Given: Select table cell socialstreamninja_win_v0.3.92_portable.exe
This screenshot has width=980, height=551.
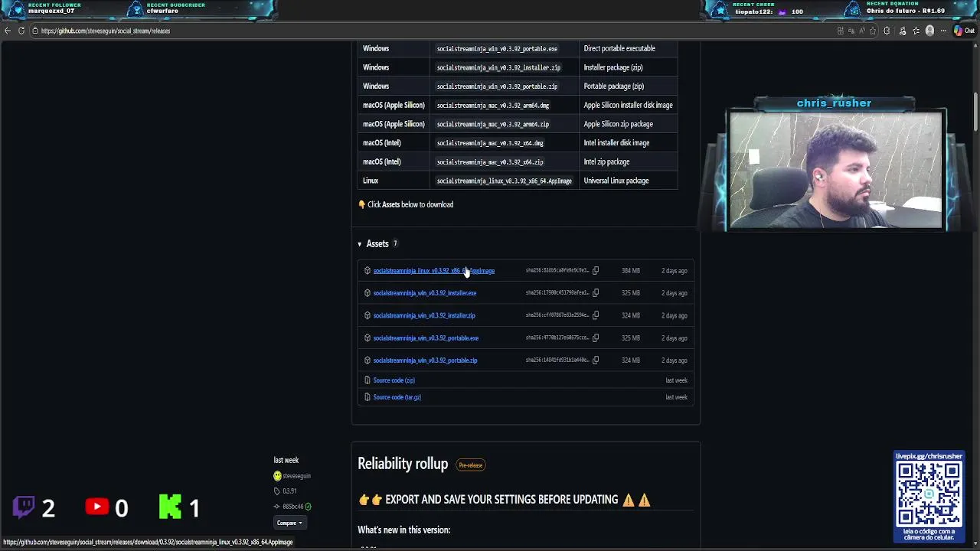Looking at the screenshot, I should (x=497, y=48).
